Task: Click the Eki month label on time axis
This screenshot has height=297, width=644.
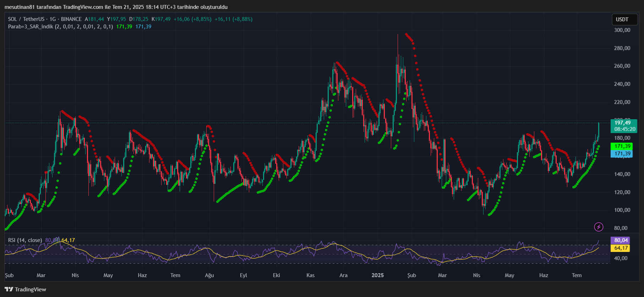Action: coord(276,275)
